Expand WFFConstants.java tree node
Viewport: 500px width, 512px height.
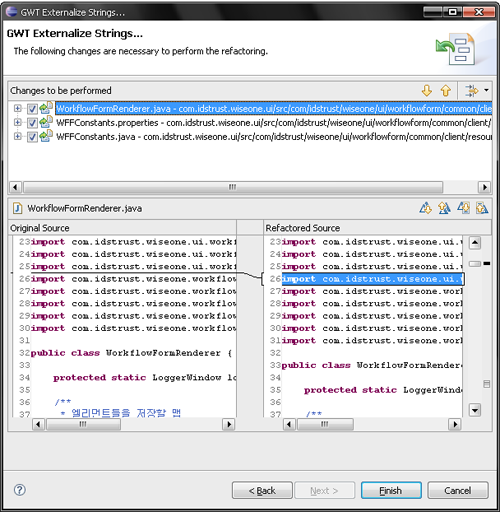click(x=18, y=136)
